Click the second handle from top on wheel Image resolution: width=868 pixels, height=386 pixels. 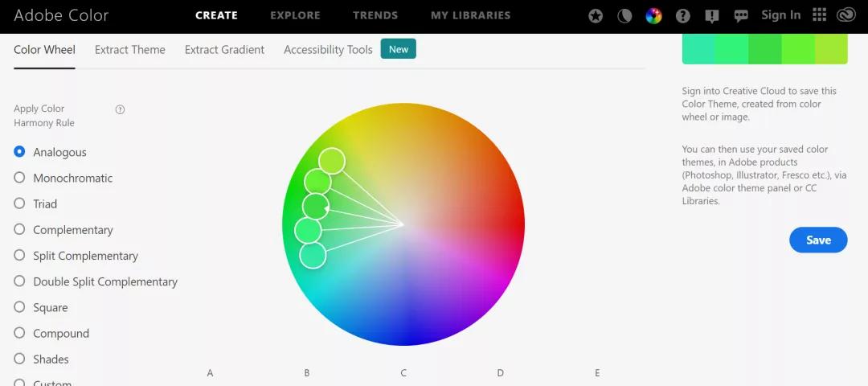(x=318, y=182)
